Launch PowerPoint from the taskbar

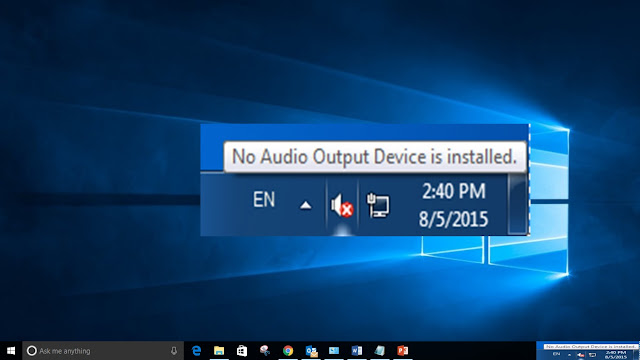(402, 351)
